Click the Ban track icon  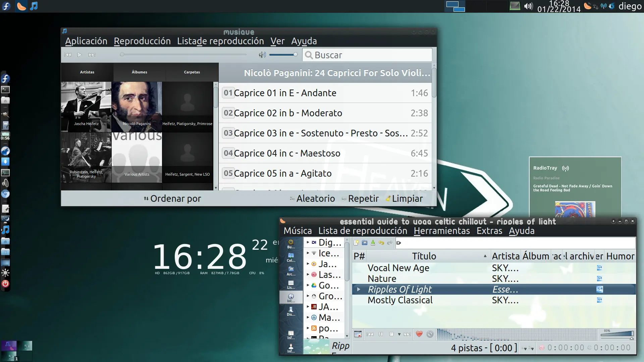[x=430, y=334]
